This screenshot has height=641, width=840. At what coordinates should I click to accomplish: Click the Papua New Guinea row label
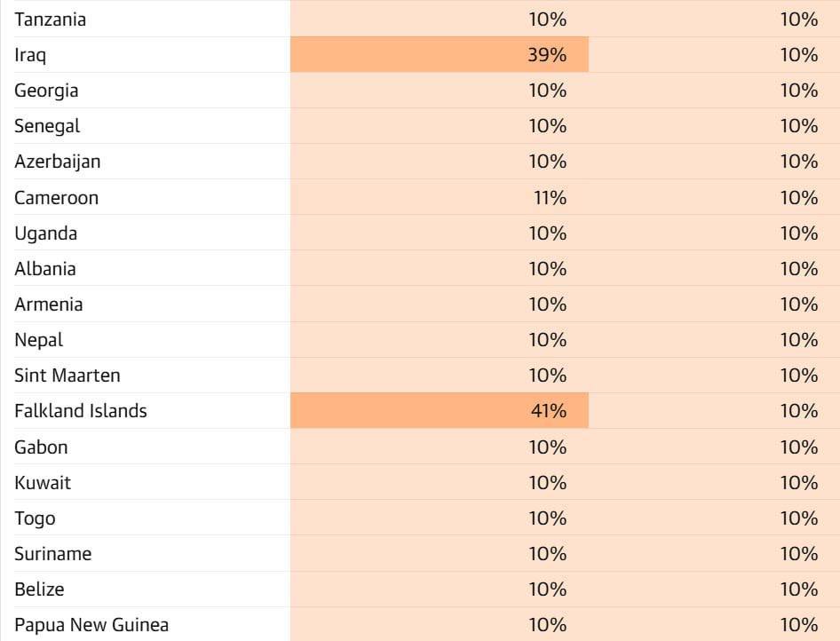[x=91, y=625]
